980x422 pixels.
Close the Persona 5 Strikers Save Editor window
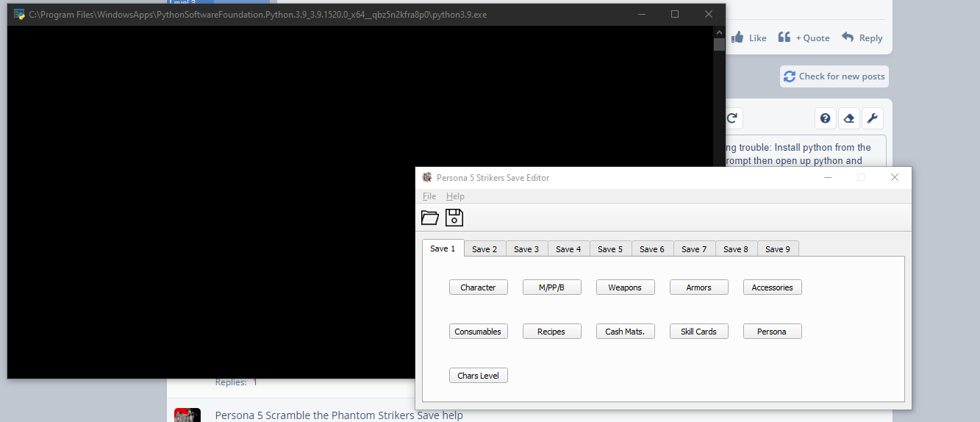895,177
